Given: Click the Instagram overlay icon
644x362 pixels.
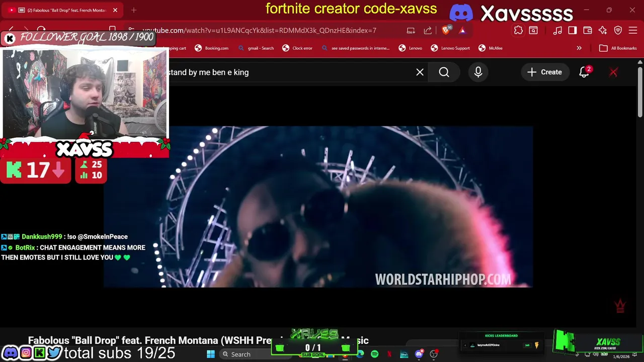Looking at the screenshot, I should point(25,353).
